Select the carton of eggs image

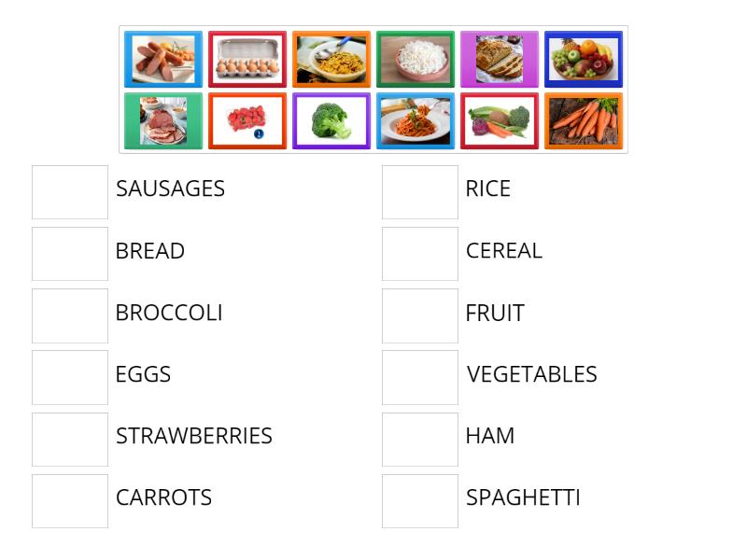(x=247, y=59)
